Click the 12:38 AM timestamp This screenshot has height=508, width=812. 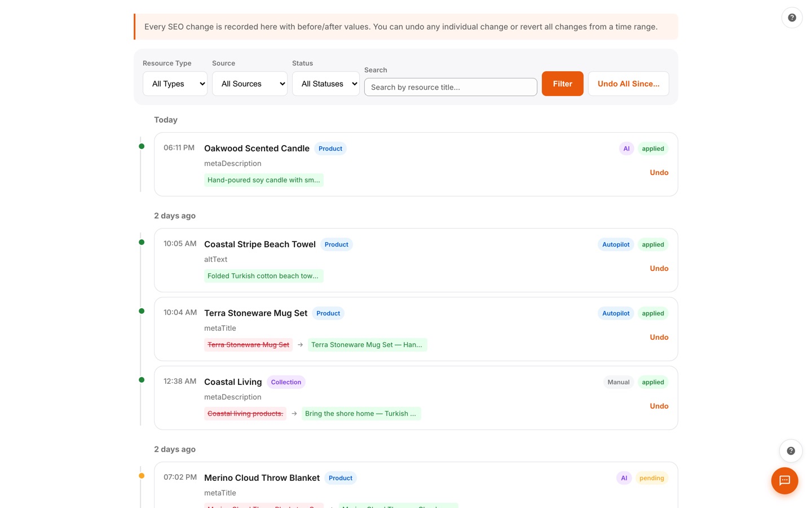(180, 382)
